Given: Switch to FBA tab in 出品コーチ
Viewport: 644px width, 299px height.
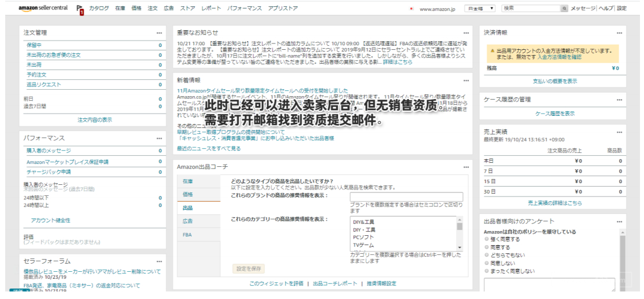Looking at the screenshot, I should pos(199,235).
